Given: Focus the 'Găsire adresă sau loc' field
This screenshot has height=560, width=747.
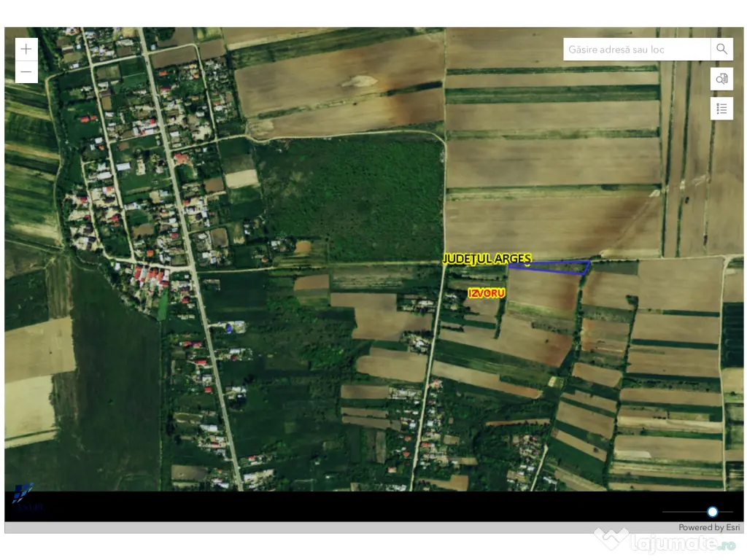Looking at the screenshot, I should (x=637, y=50).
